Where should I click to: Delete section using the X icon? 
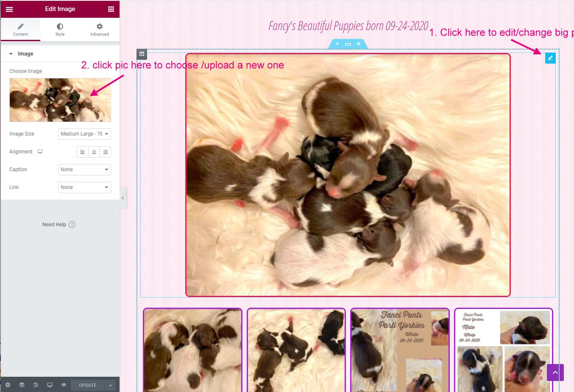359,44
